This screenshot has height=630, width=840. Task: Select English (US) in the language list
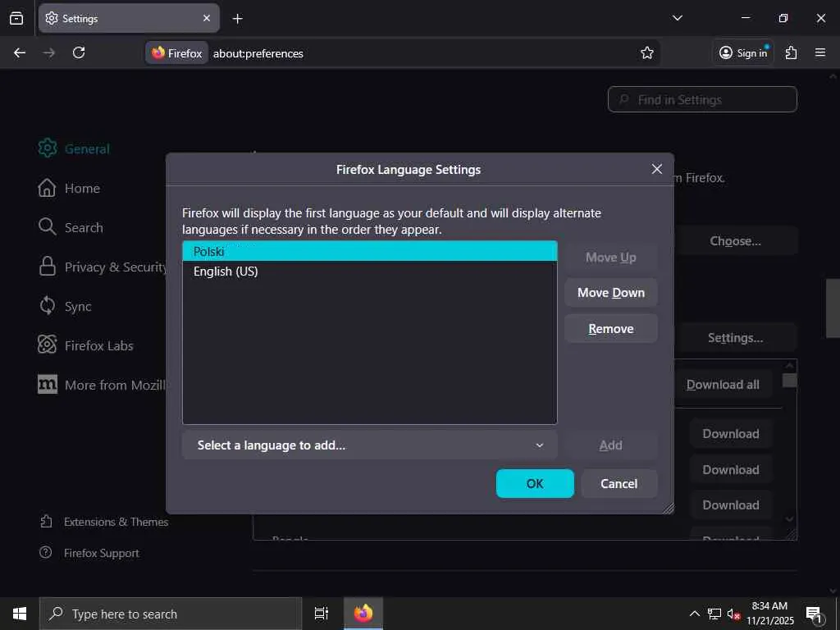point(370,271)
